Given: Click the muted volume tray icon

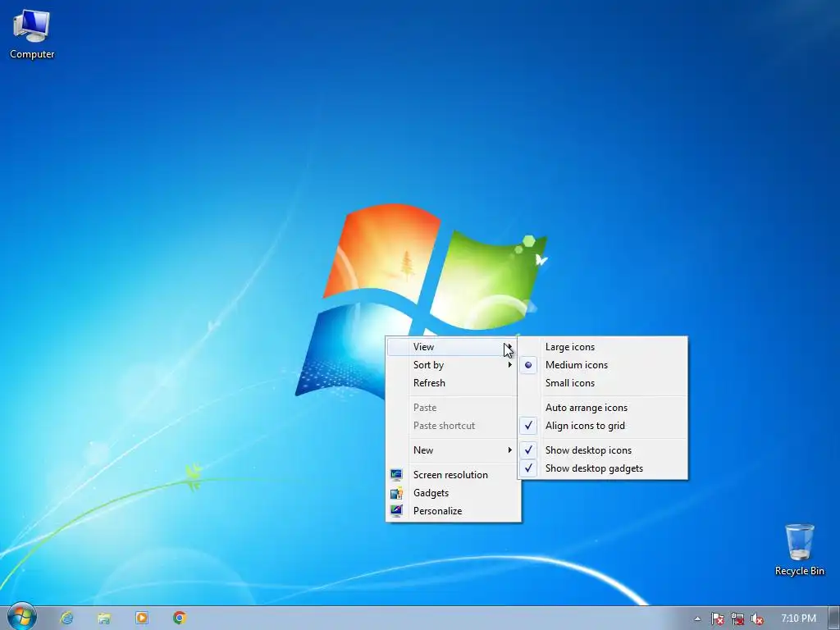Looking at the screenshot, I should [757, 619].
